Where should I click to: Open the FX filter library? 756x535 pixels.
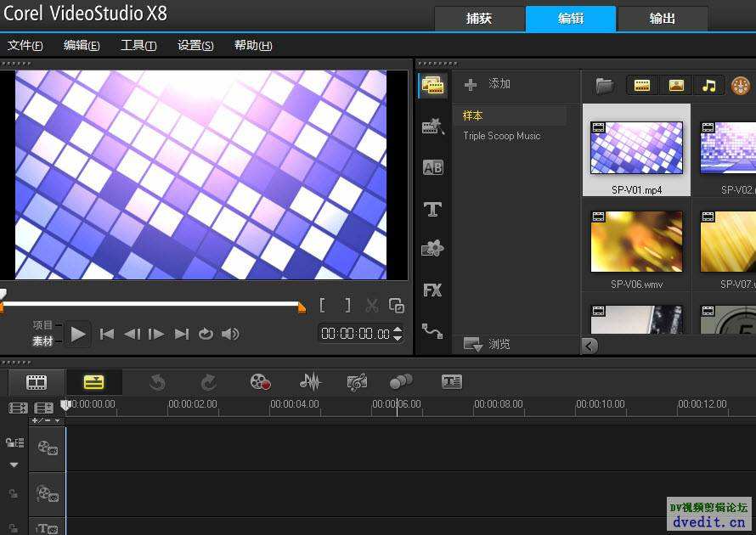coord(432,290)
